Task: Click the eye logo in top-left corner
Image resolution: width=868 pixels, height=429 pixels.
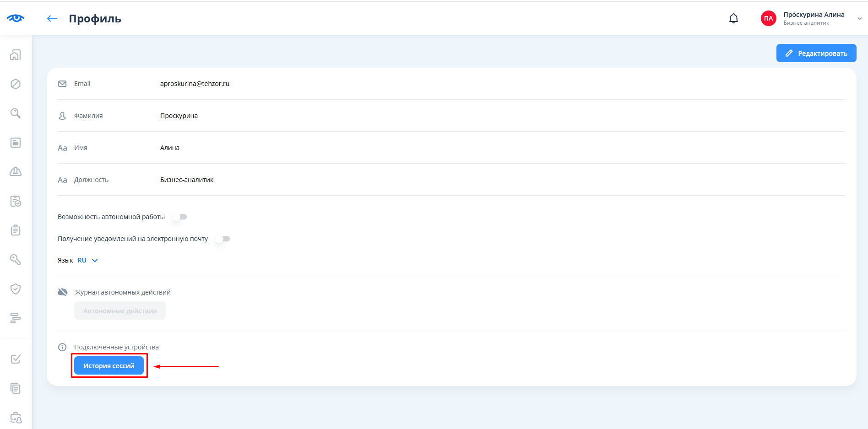Action: click(x=16, y=18)
